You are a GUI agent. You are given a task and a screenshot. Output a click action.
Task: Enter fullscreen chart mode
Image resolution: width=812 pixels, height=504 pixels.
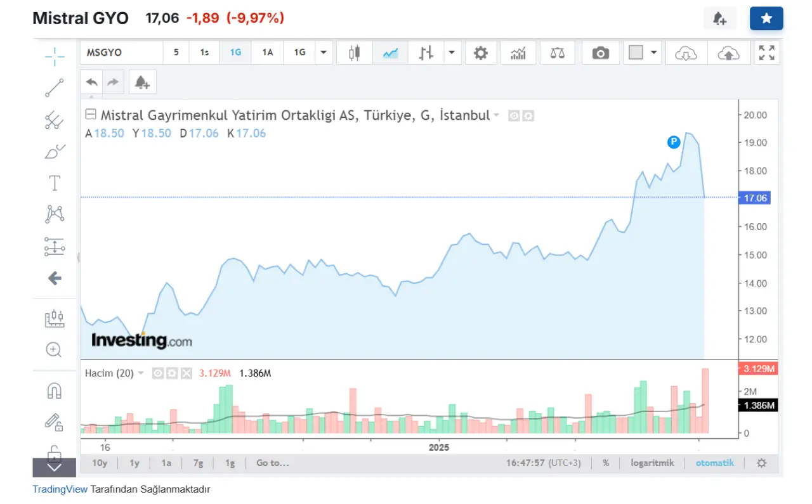tap(766, 53)
